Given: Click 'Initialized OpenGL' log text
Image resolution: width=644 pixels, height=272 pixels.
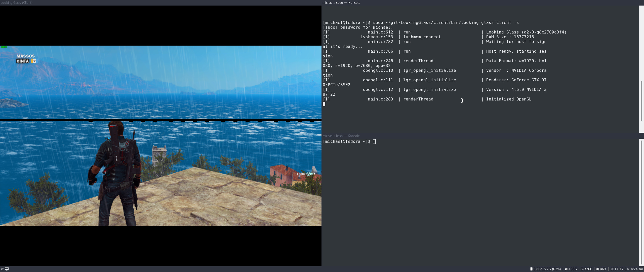Looking at the screenshot, I should point(509,99).
